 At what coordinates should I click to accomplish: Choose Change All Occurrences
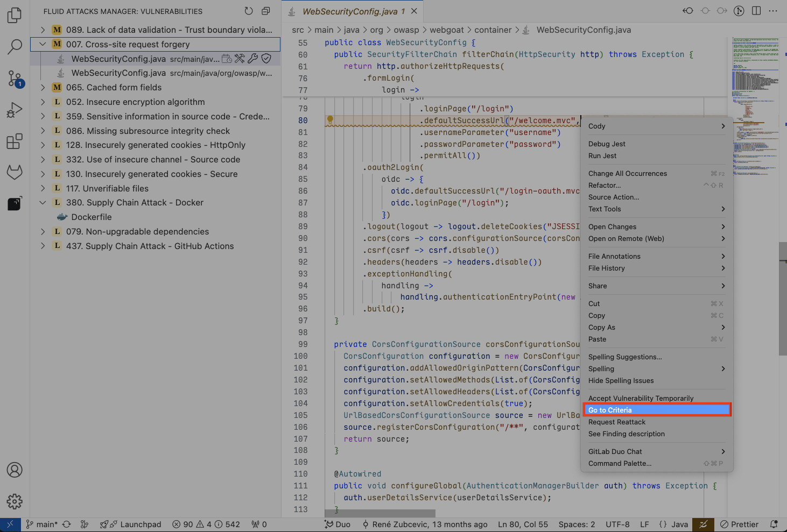pos(657,173)
